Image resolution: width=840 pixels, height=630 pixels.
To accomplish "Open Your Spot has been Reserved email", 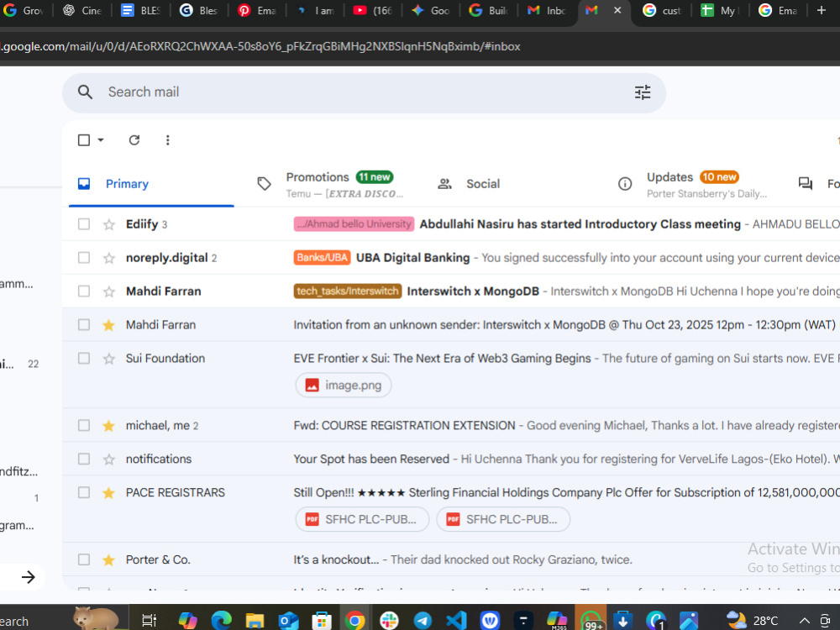I will [x=451, y=459].
